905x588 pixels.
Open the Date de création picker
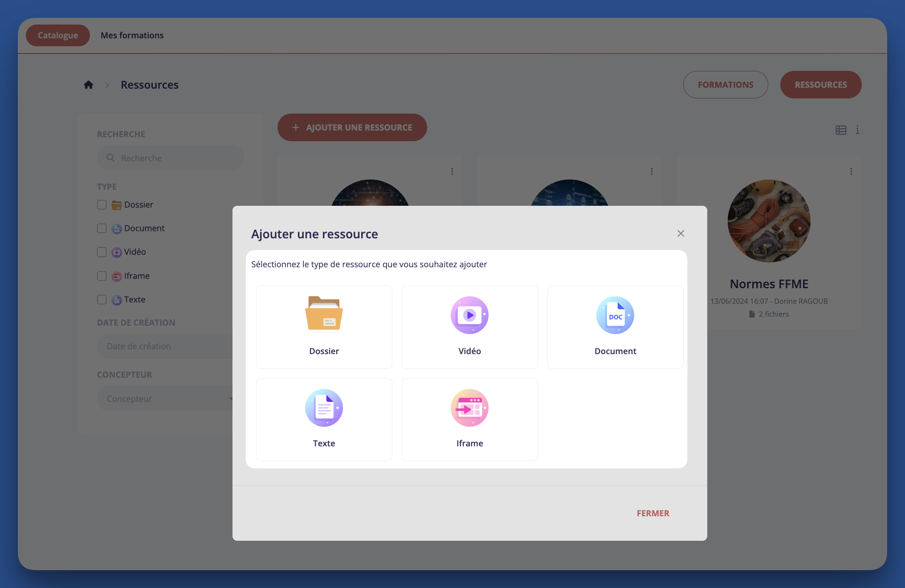[x=165, y=346]
